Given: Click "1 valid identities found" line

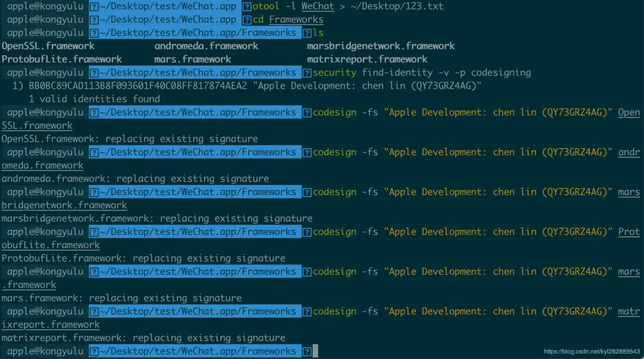Looking at the screenshot, I should click(x=95, y=99).
